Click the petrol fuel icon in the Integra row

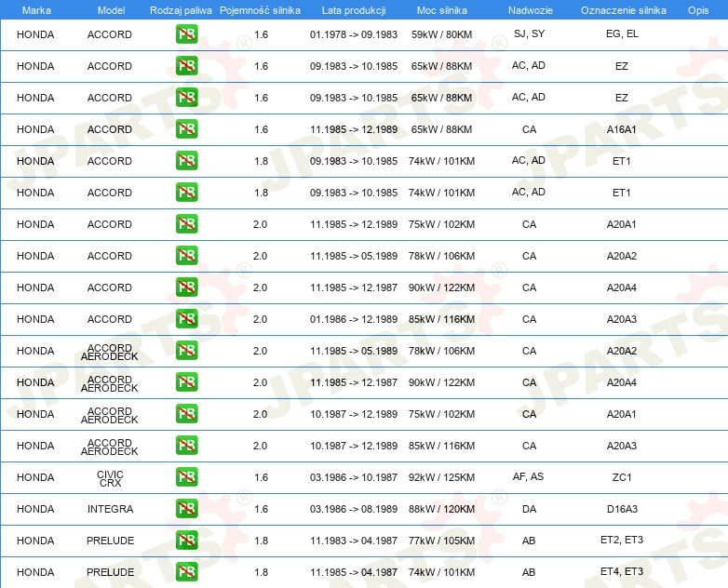[186, 508]
